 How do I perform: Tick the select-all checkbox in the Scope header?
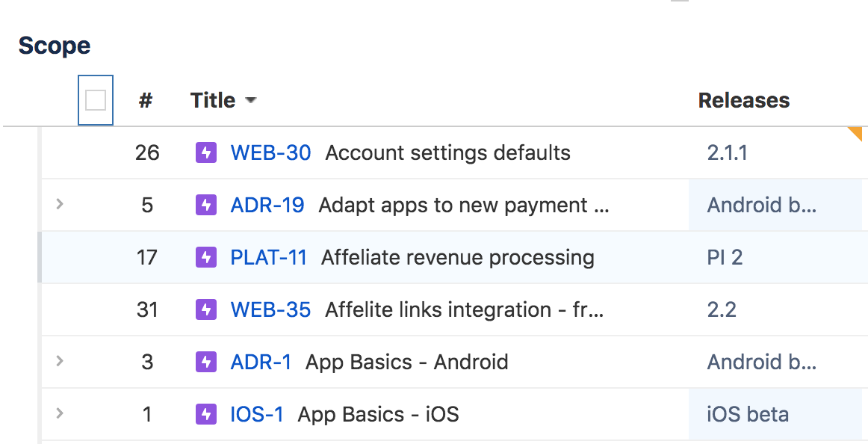point(95,100)
